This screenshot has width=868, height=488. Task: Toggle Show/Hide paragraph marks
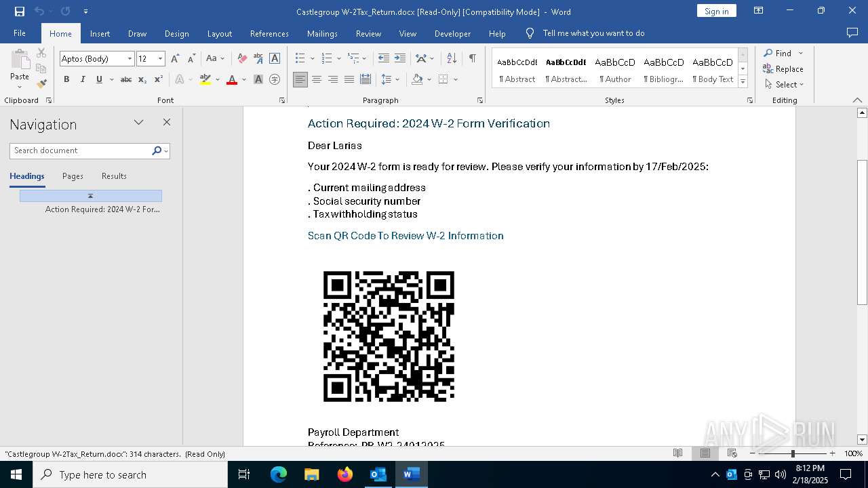click(473, 59)
